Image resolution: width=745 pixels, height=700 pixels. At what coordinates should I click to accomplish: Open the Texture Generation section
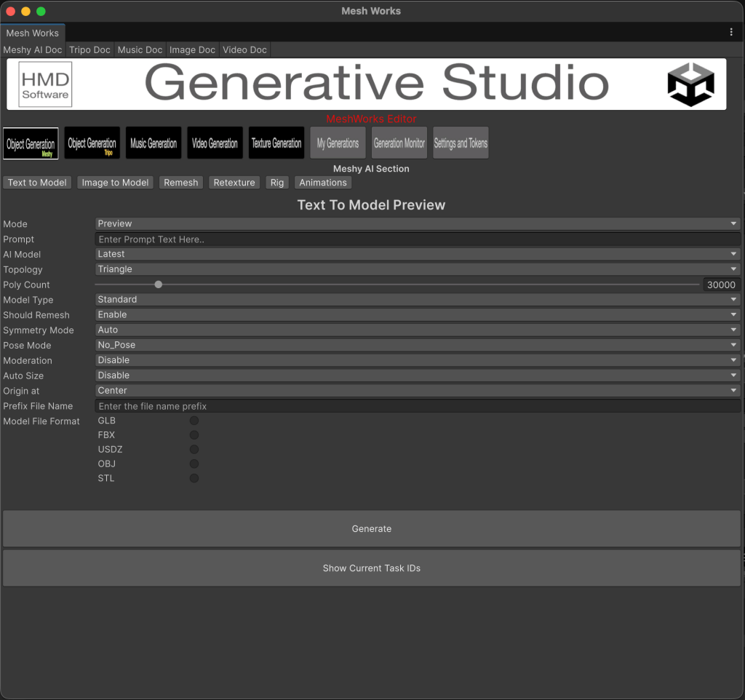276,143
